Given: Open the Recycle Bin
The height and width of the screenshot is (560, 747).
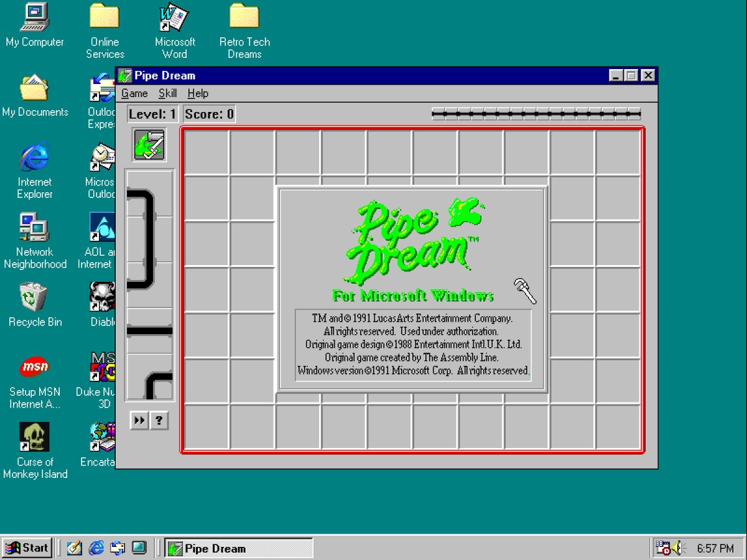Looking at the screenshot, I should [35, 305].
